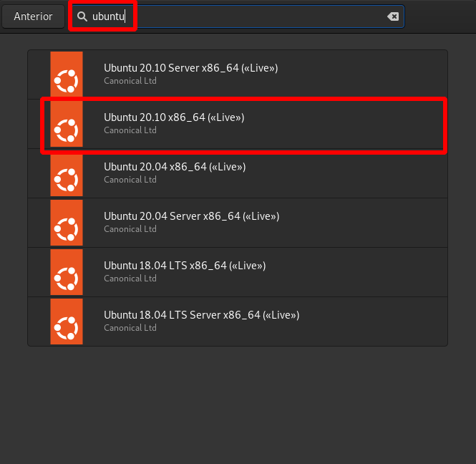Screen dimensions: 476x464
Task: Click the magnifier search icon
Action: pos(82,16)
